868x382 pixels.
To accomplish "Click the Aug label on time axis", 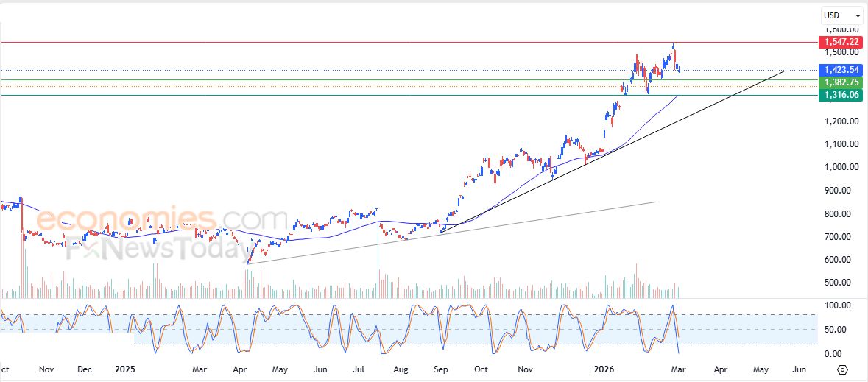I will coord(401,369).
